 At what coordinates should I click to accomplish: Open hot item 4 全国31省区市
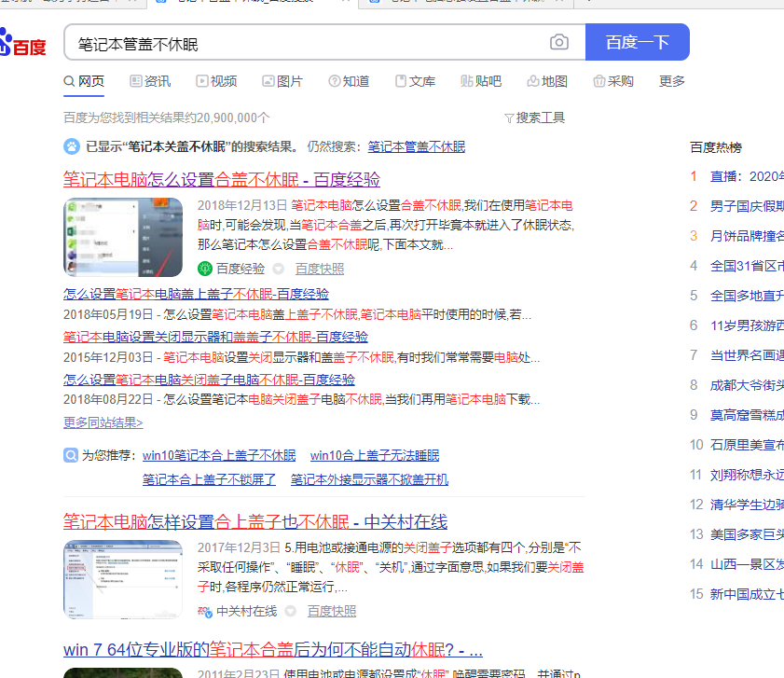[747, 266]
